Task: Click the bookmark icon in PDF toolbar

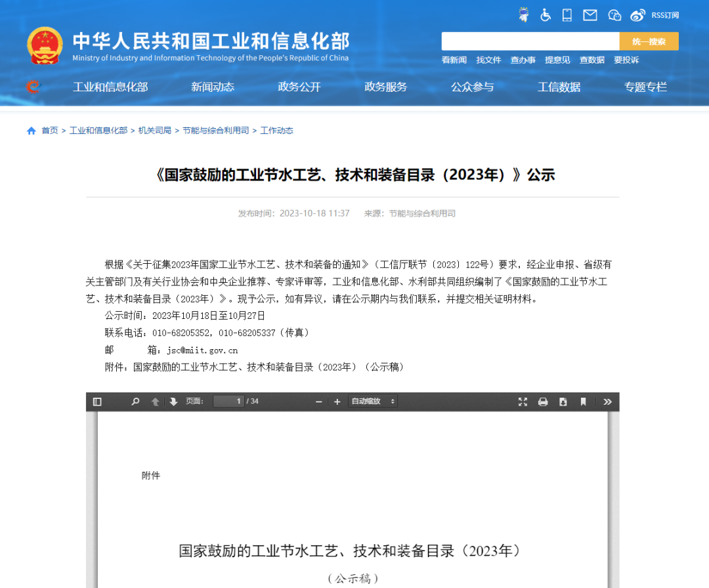Action: (583, 401)
